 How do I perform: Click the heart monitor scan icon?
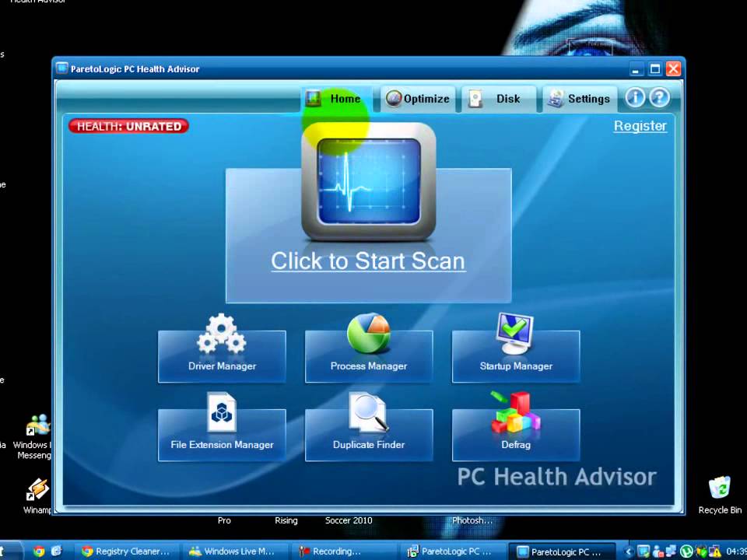pyautogui.click(x=369, y=182)
